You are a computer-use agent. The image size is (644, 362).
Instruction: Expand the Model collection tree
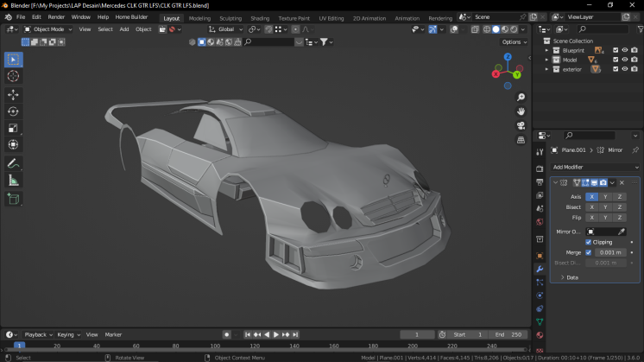(x=547, y=60)
